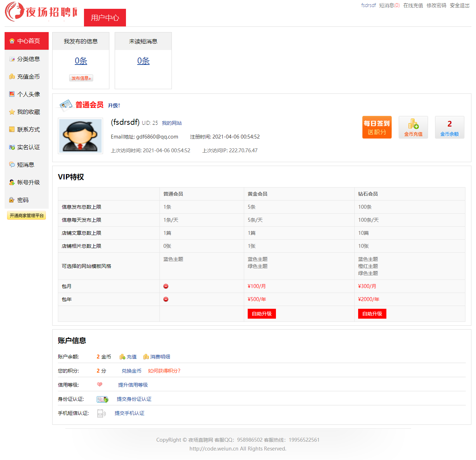Viewport: 476px width, 460px height.
Task: Click the user avatar picture
Action: coord(80,136)
